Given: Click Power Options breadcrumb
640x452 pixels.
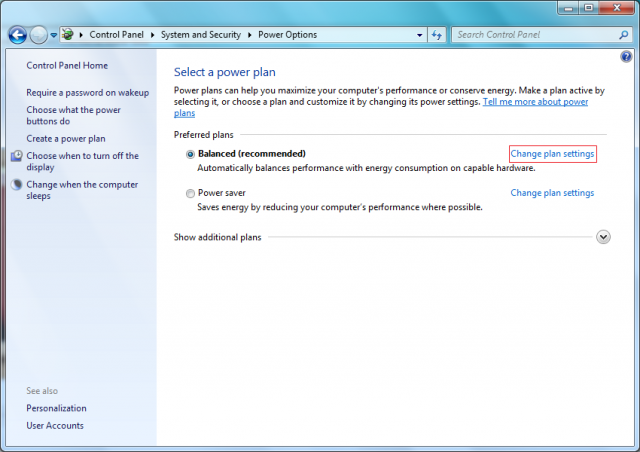Looking at the screenshot, I should pyautogui.click(x=287, y=35).
